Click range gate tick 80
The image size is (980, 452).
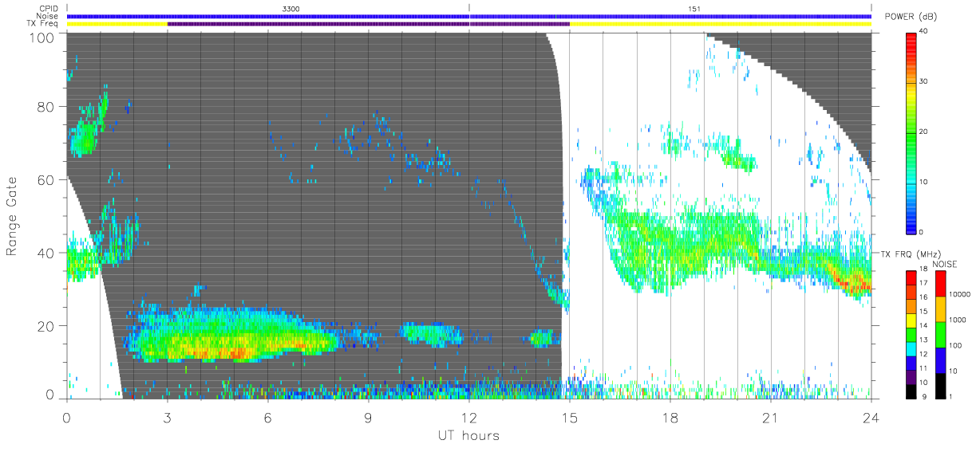pyautogui.click(x=45, y=107)
